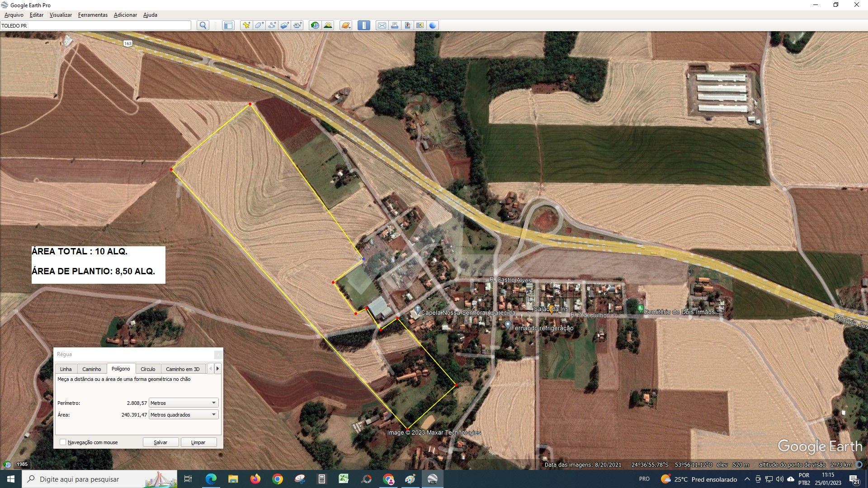Click the 1985 historical imagery indicator
This screenshot has width=868, height=488.
point(22,464)
